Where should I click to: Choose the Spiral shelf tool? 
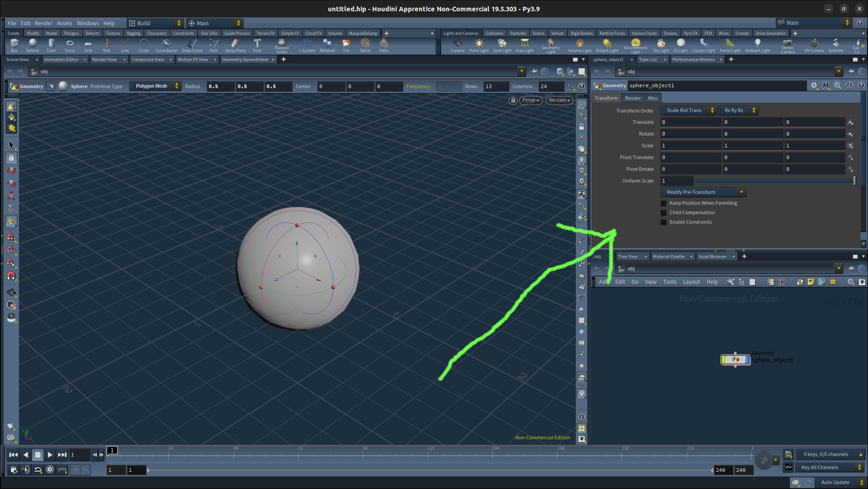pos(365,45)
